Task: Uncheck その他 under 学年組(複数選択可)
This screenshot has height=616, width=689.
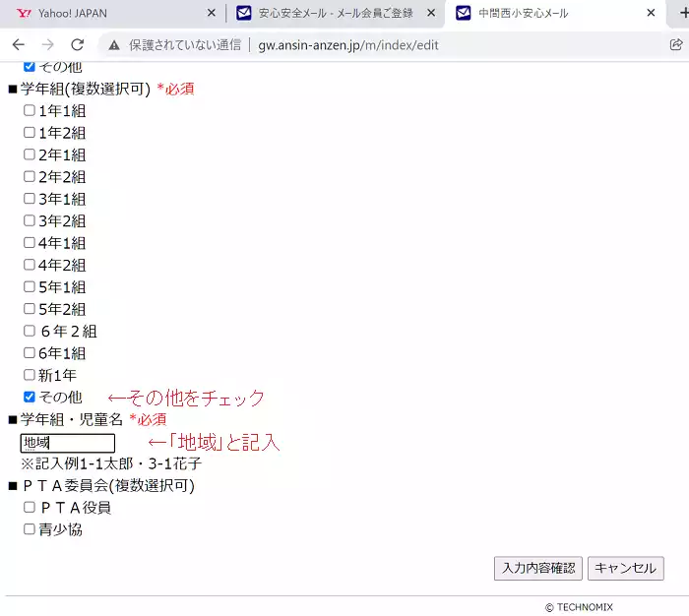Action: (x=30, y=398)
